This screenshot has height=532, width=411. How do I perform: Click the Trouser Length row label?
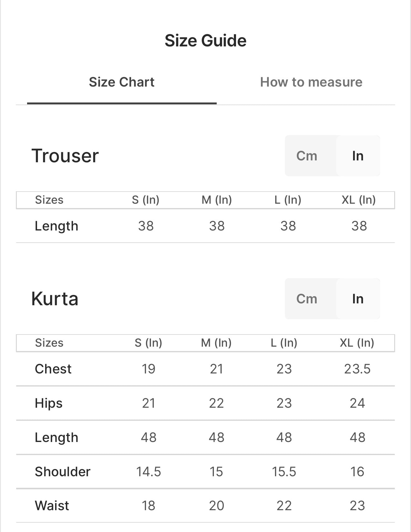tap(56, 226)
